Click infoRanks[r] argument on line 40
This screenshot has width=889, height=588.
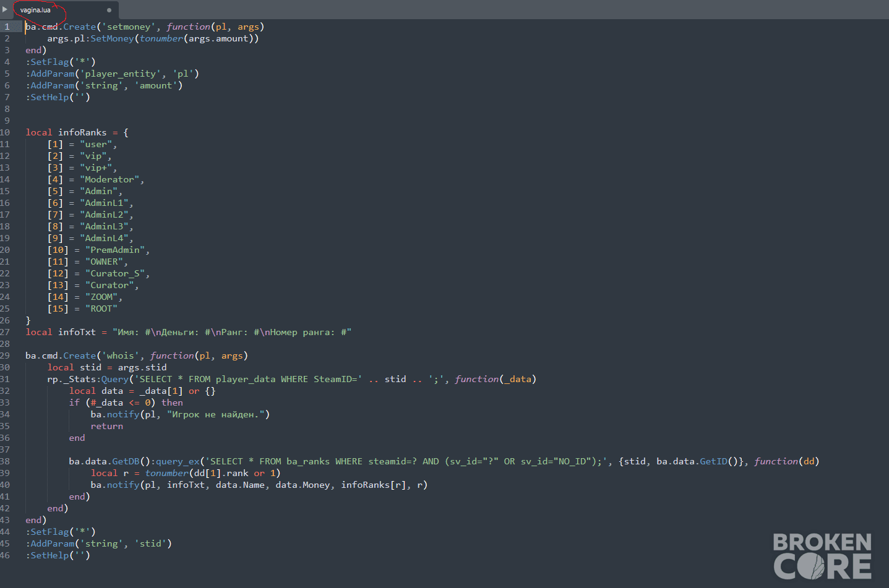click(374, 485)
